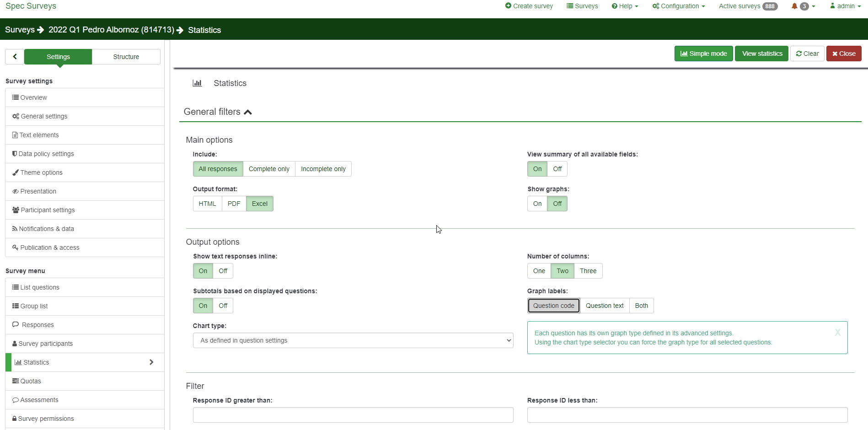Click the Response ID greater than field
The image size is (868, 430).
point(353,415)
